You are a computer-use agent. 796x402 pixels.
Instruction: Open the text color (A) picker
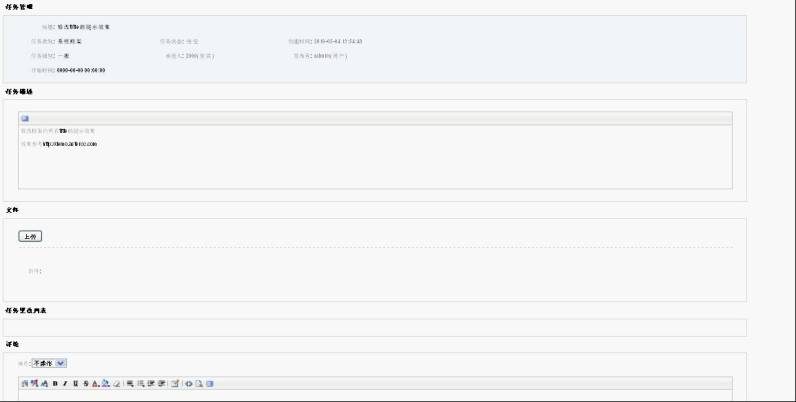tap(95, 384)
